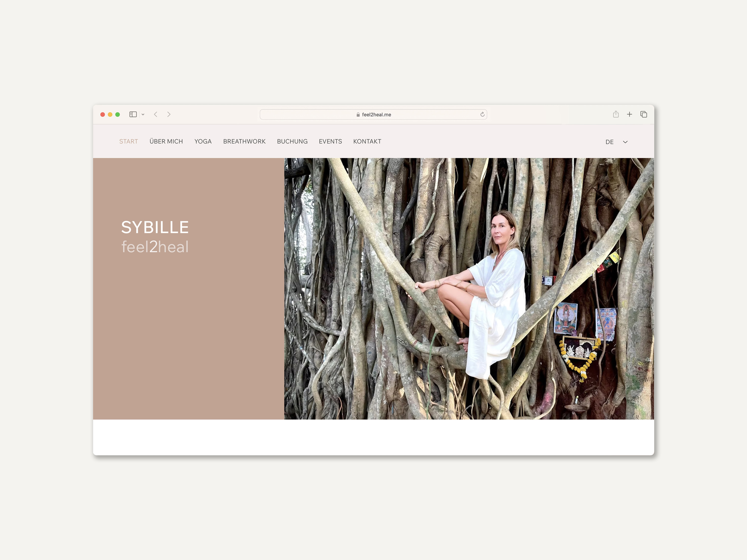Open the KONTAKT page
747x560 pixels.
pyautogui.click(x=367, y=141)
